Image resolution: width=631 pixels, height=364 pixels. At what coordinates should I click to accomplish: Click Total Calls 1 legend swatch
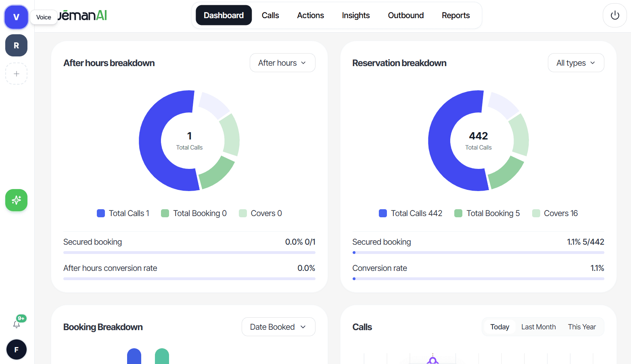pos(101,213)
